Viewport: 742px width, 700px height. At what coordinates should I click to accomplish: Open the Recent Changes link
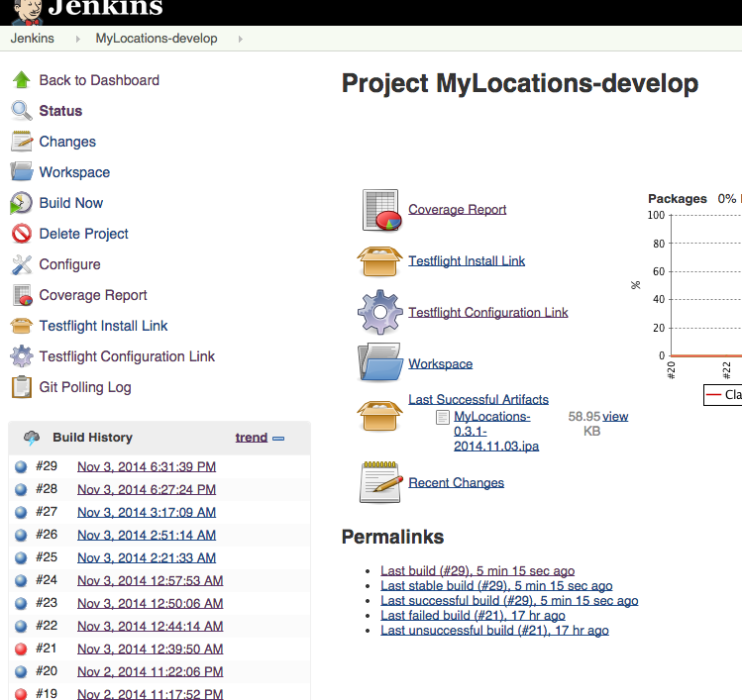pyautogui.click(x=456, y=482)
